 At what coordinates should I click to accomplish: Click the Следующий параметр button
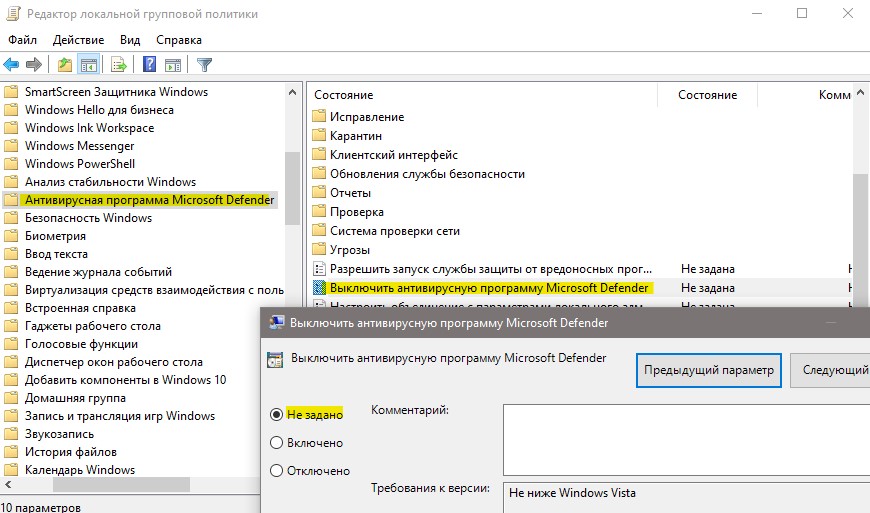click(x=831, y=370)
